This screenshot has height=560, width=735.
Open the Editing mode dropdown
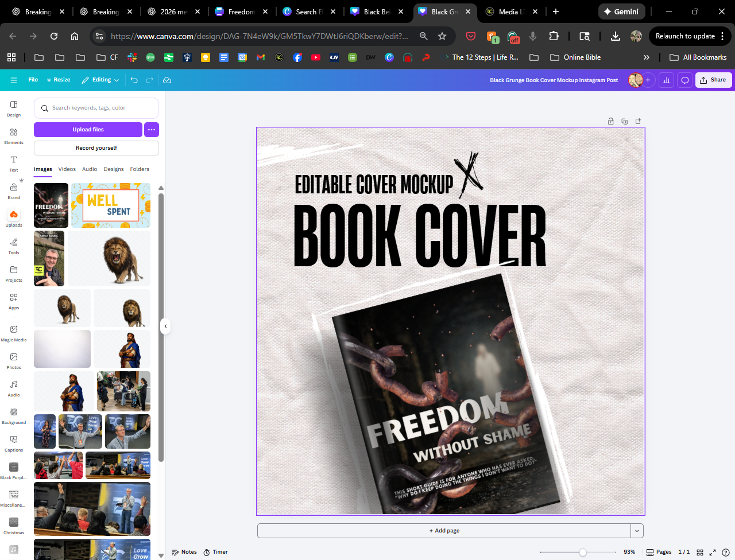tap(100, 80)
